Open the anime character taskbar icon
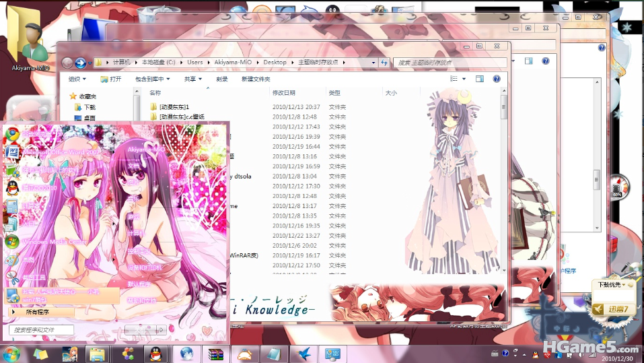The image size is (644, 363). click(x=70, y=354)
